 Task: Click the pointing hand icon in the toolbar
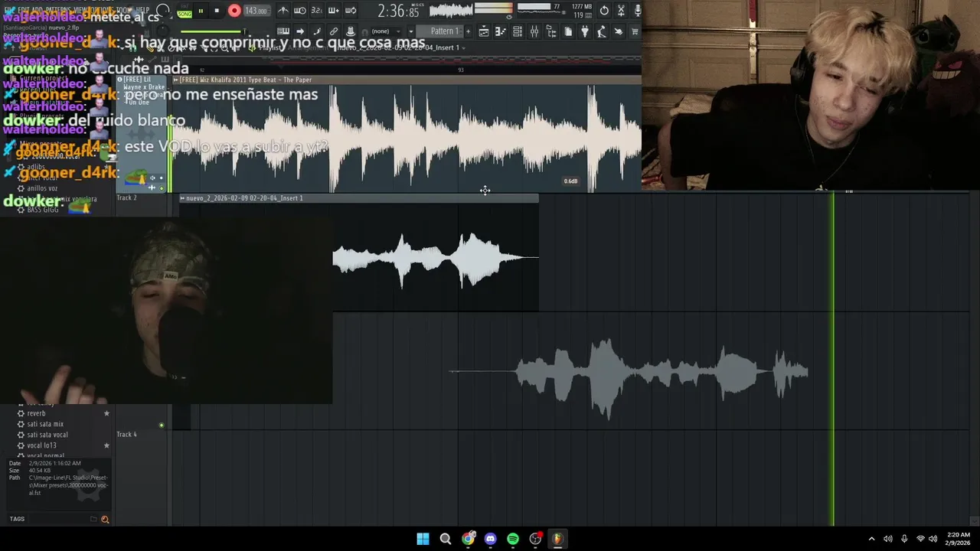[x=619, y=31]
